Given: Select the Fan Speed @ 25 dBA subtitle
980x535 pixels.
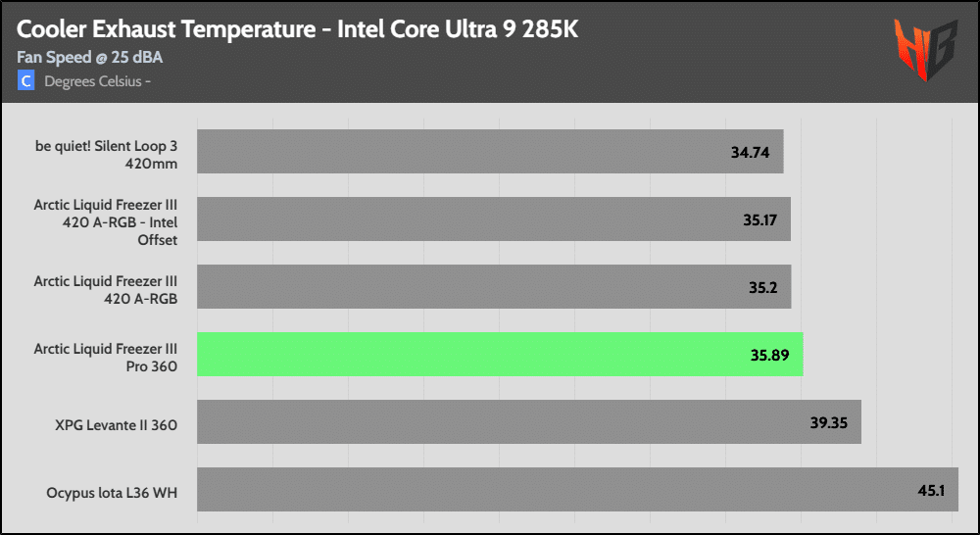Looking at the screenshot, I should click(x=89, y=57).
